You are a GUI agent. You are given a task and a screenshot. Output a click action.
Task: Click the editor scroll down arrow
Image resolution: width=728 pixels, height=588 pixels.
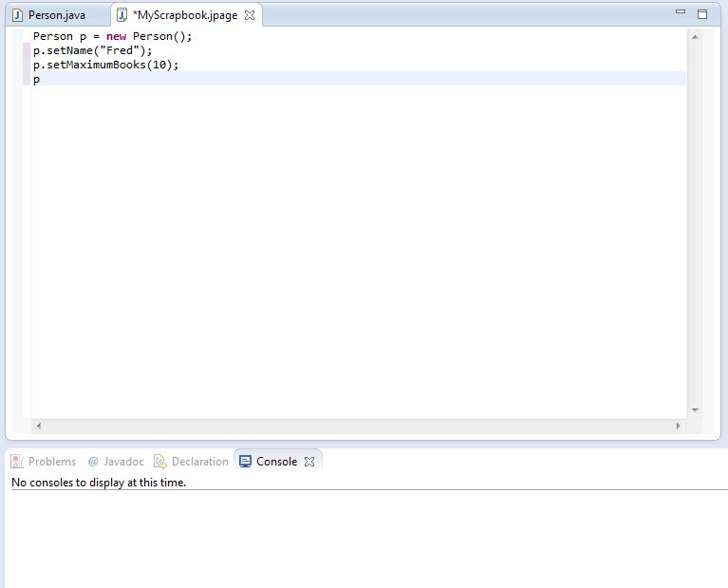695,410
